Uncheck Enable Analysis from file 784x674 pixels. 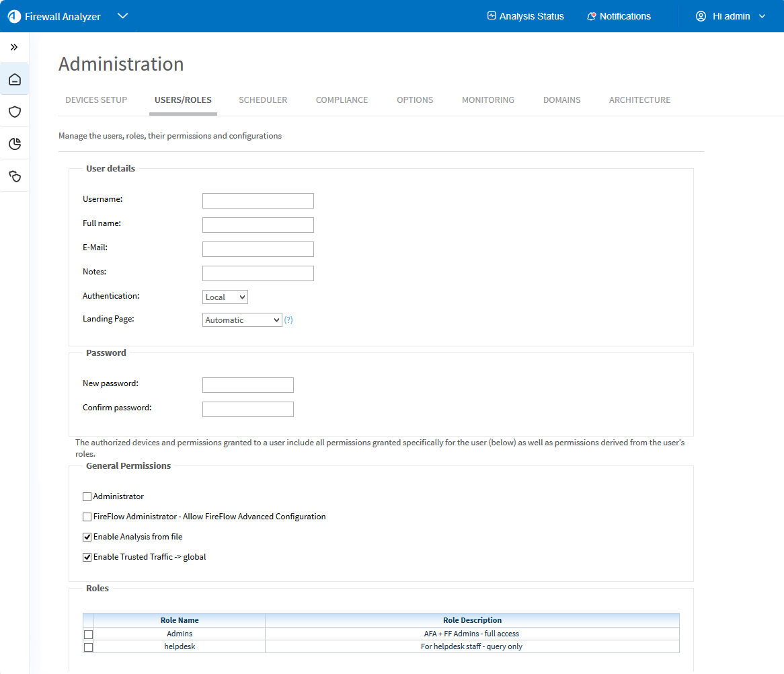87,537
